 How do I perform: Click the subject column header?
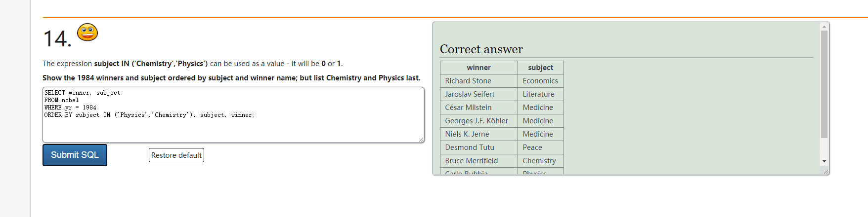(x=540, y=68)
